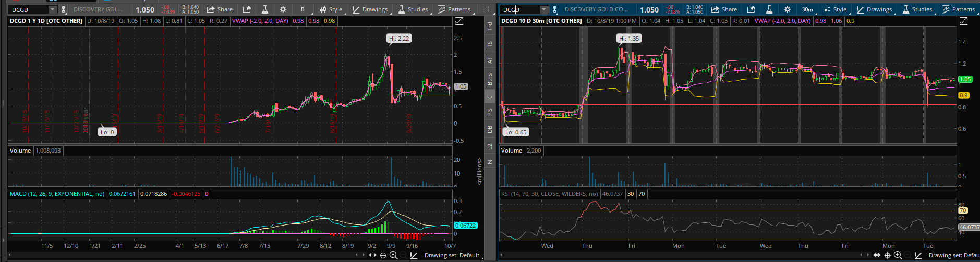Open the left chart symbol dropdown arrow
Screen dimensions: 980x262
click(52, 9)
